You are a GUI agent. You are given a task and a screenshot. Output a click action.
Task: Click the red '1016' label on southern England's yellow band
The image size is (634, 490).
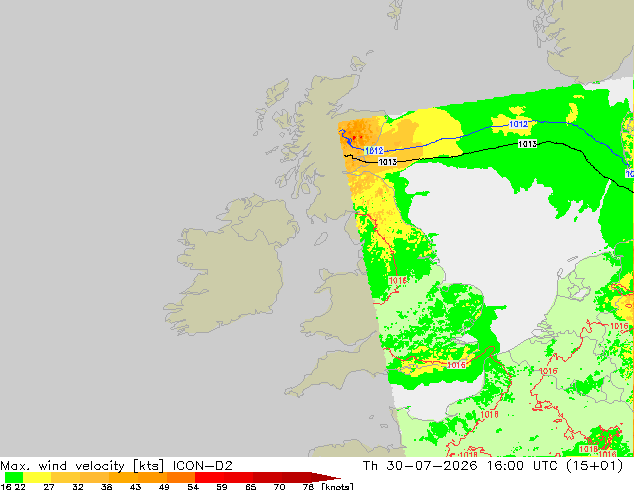click(456, 365)
